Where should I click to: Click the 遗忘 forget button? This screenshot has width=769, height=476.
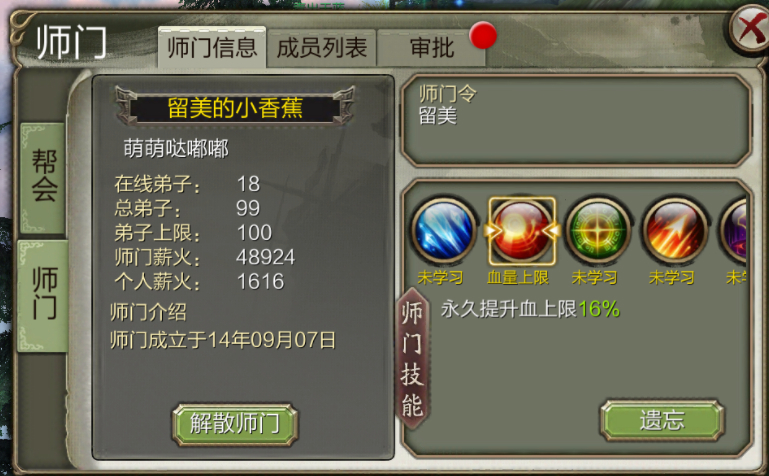tap(662, 421)
